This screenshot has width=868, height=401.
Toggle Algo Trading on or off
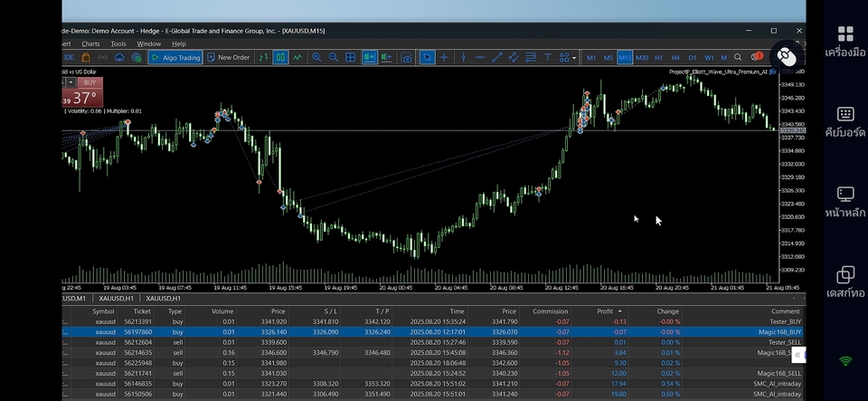[x=175, y=57]
